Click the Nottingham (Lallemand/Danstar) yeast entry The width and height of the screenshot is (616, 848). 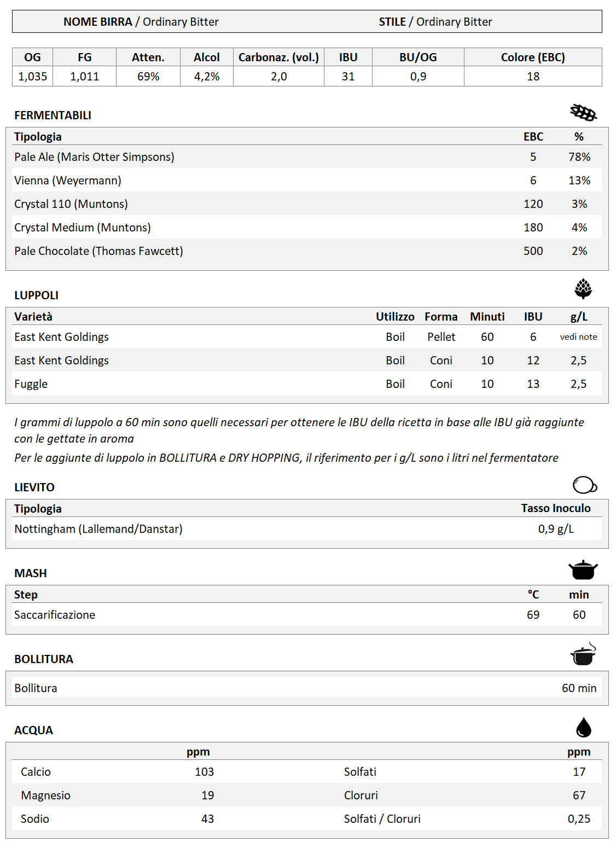click(98, 529)
